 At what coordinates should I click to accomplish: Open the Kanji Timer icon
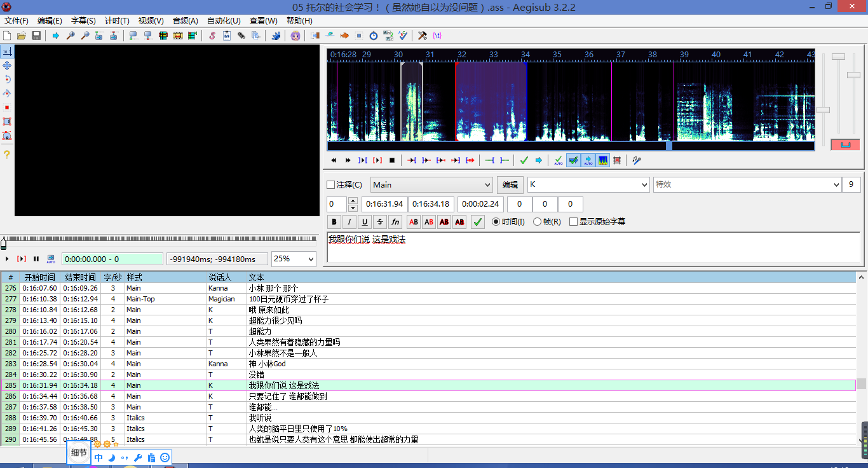point(388,36)
